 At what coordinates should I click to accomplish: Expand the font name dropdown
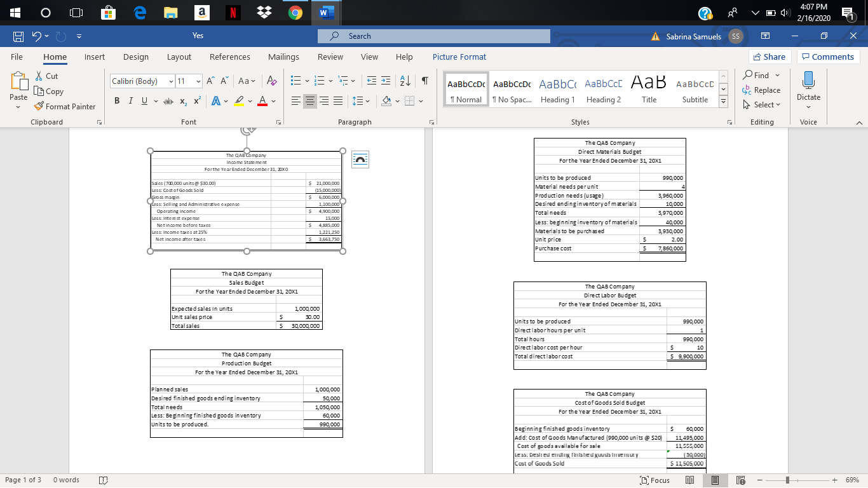[170, 81]
